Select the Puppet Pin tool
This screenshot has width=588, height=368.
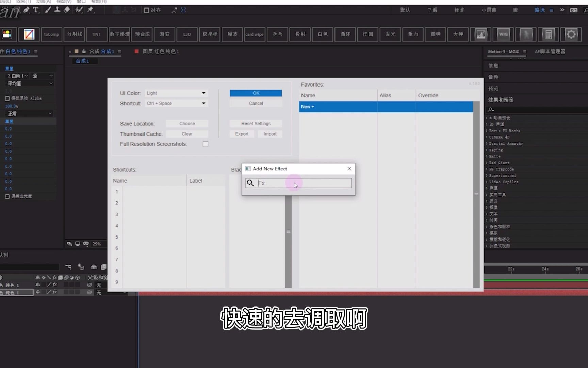(x=91, y=10)
